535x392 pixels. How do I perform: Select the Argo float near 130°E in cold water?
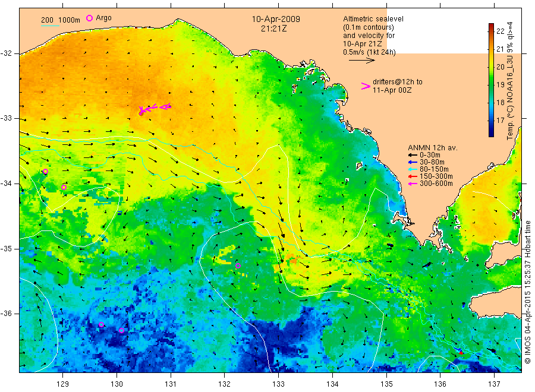(121, 330)
